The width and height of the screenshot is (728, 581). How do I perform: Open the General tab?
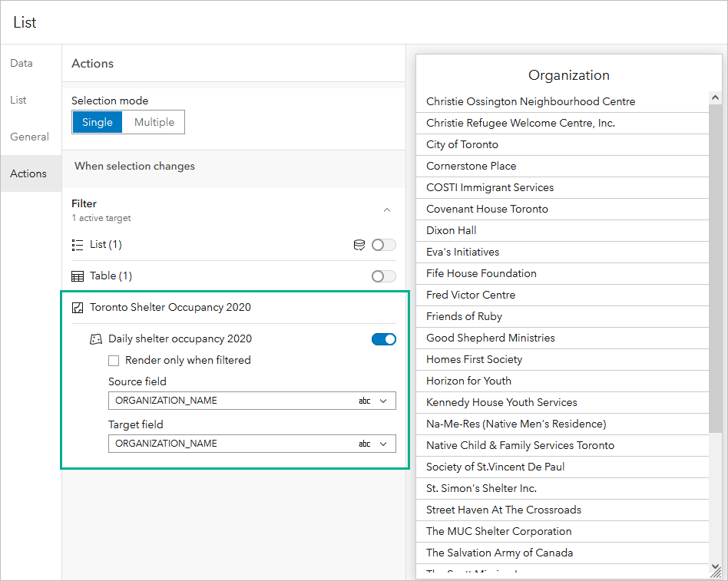coord(30,137)
